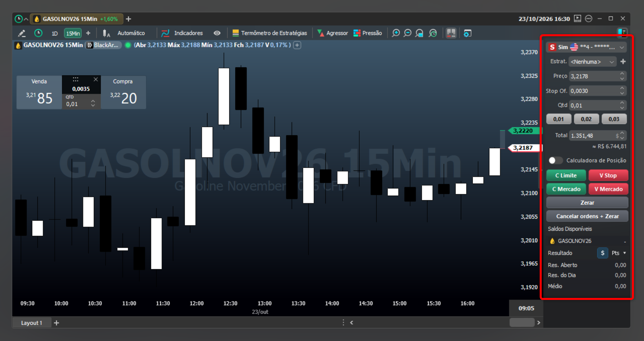This screenshot has height=341, width=644.
Task: Select the GASOLNOV26 15Min tab
Action: pyautogui.click(x=76, y=19)
